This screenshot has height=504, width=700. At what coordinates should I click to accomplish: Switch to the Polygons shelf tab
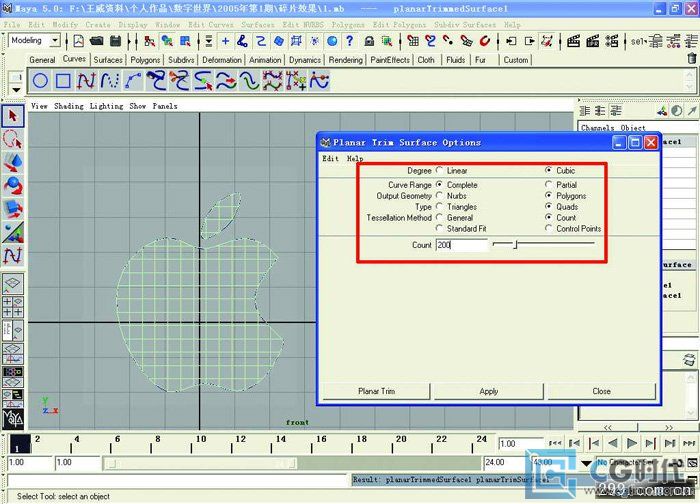(x=145, y=60)
